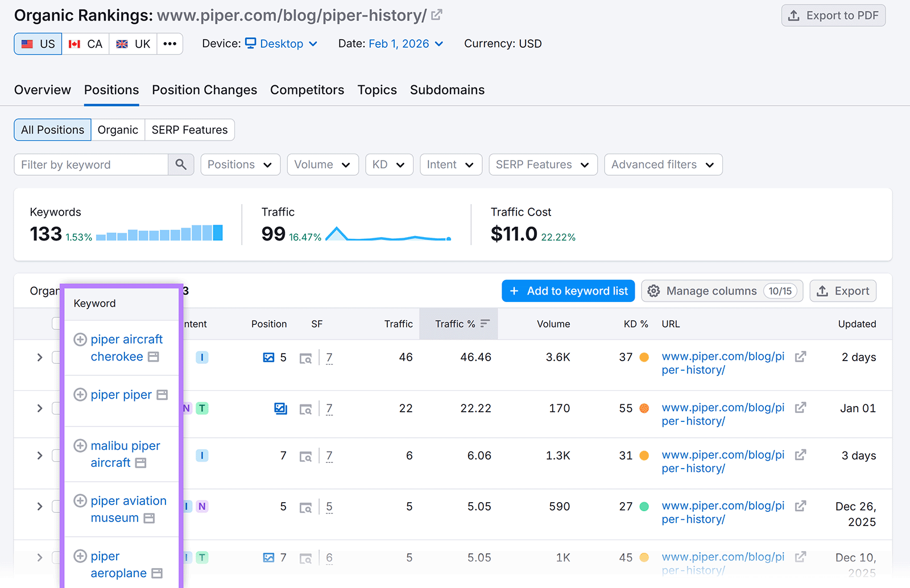Open SERP snapshot icon in "piper aircraft cherokee" row
This screenshot has width=910, height=588.
[306, 358]
